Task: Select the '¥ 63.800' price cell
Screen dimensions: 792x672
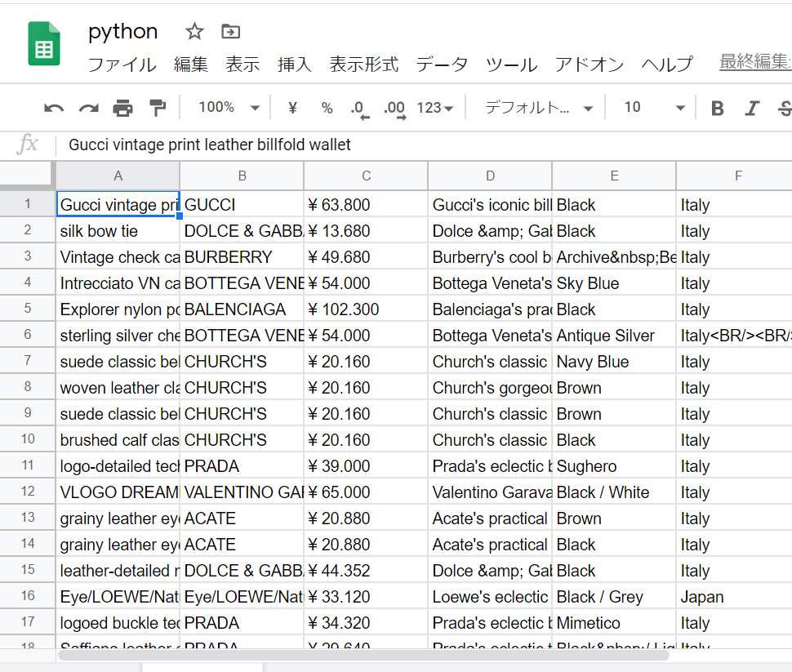Action: coord(367,204)
